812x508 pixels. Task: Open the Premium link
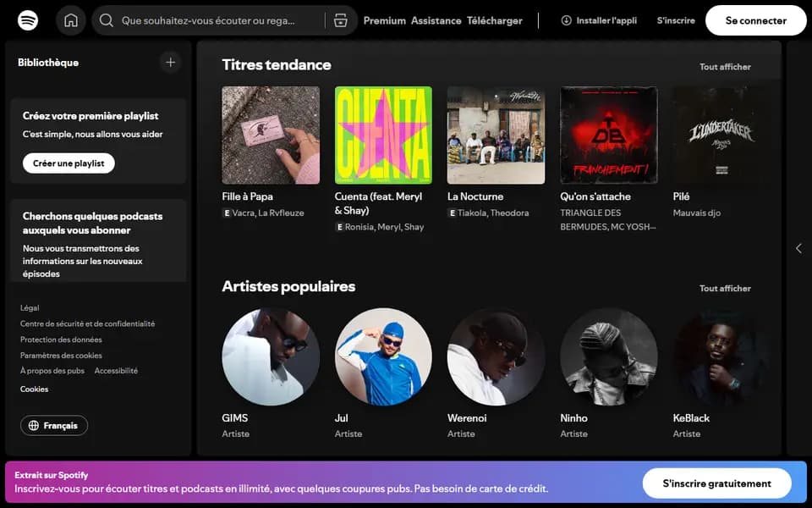[x=384, y=20]
